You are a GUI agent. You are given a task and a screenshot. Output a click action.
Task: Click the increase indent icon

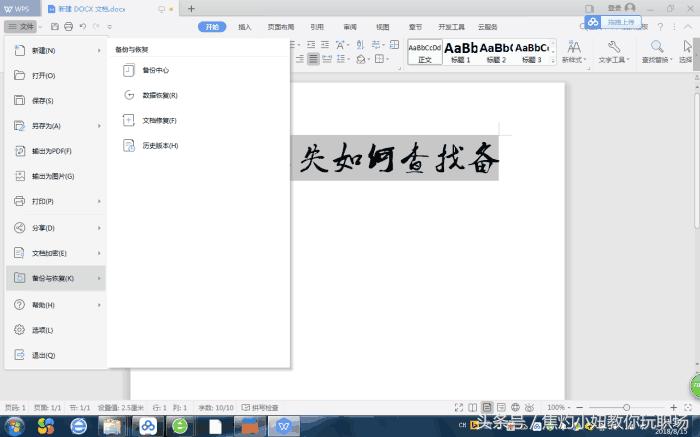(325, 45)
